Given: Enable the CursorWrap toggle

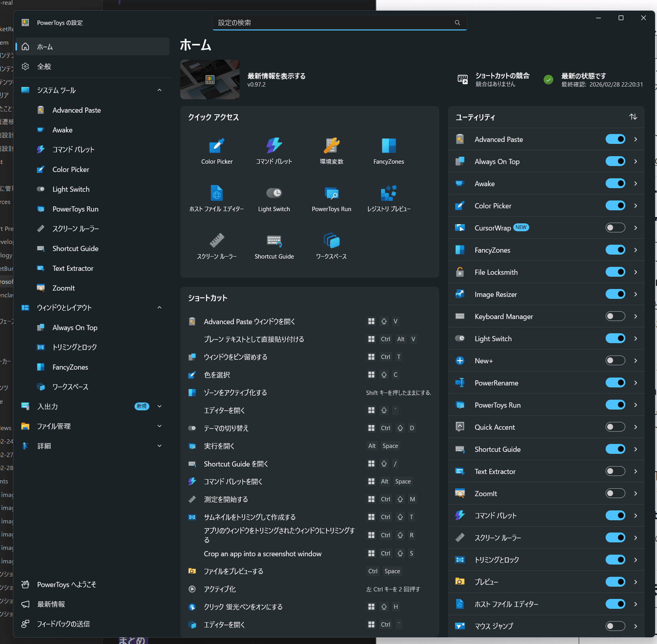Looking at the screenshot, I should [615, 228].
